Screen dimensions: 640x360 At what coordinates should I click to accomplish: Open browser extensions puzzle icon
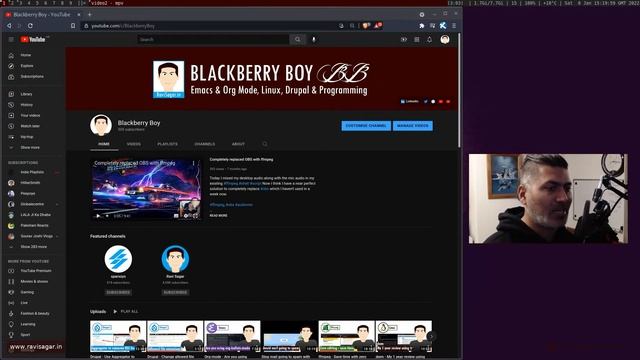coord(422,26)
